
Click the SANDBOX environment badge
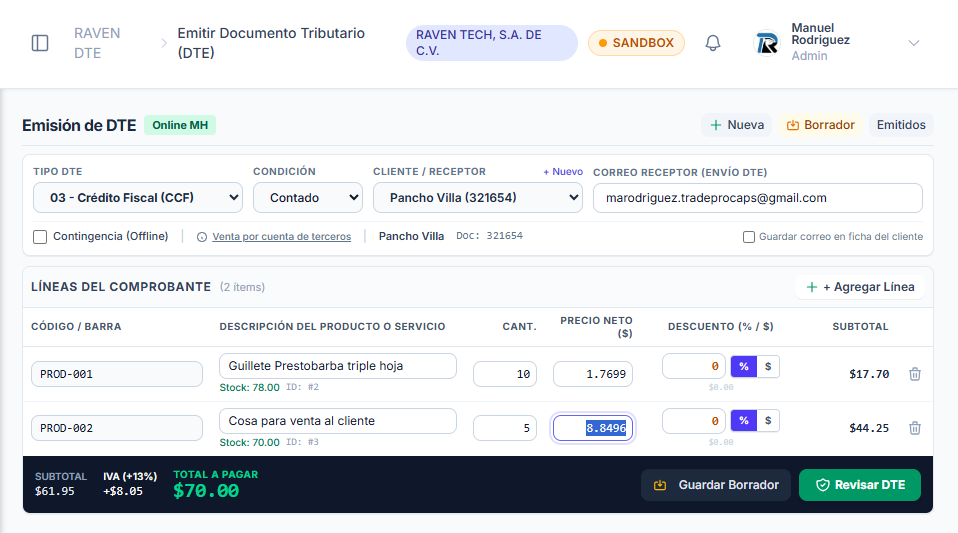coord(636,43)
